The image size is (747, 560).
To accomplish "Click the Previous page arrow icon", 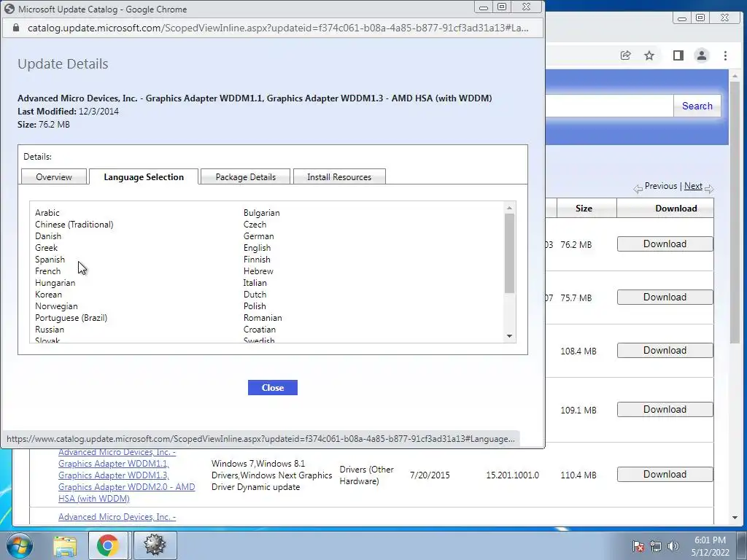I will point(638,189).
